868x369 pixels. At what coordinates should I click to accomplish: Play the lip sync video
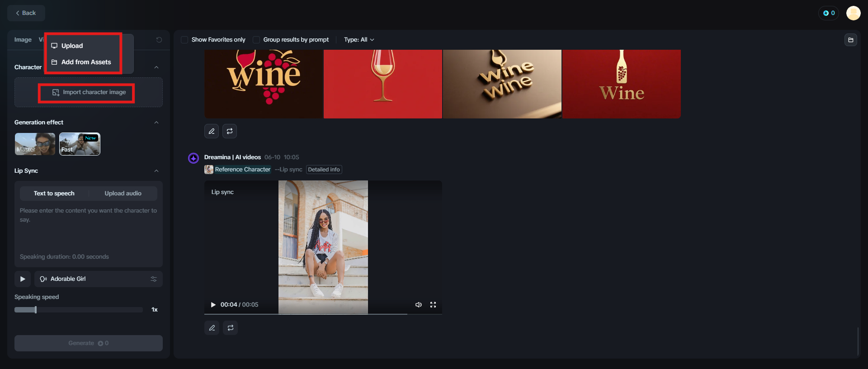coord(213,305)
